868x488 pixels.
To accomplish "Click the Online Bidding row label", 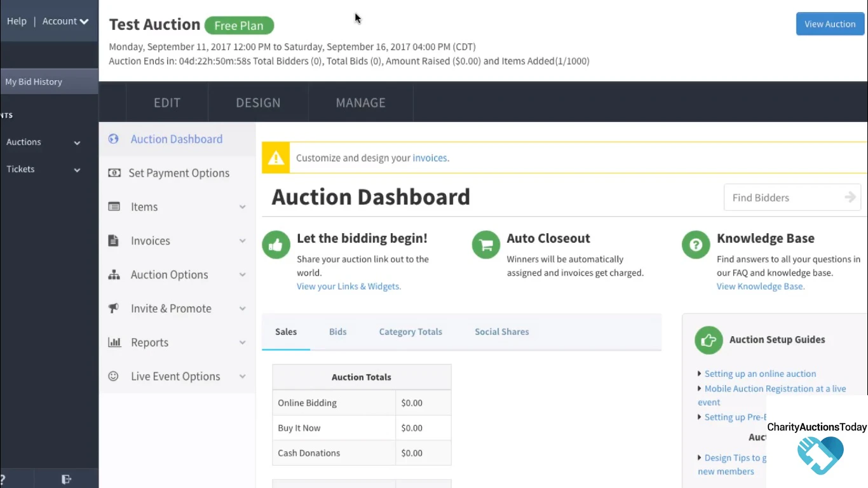I will [308, 403].
